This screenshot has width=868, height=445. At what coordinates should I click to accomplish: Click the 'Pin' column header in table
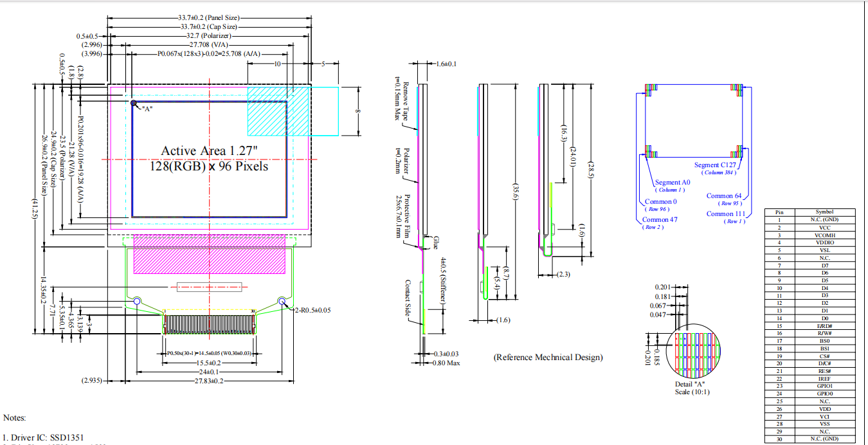click(x=779, y=212)
